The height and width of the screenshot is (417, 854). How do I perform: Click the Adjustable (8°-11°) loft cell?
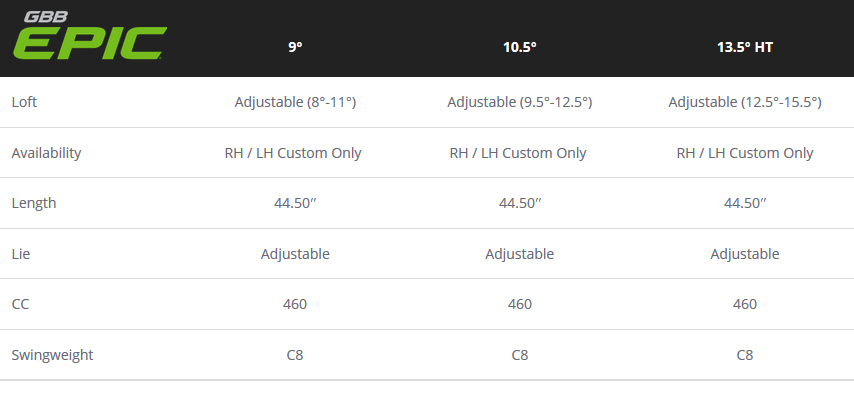pos(295,102)
